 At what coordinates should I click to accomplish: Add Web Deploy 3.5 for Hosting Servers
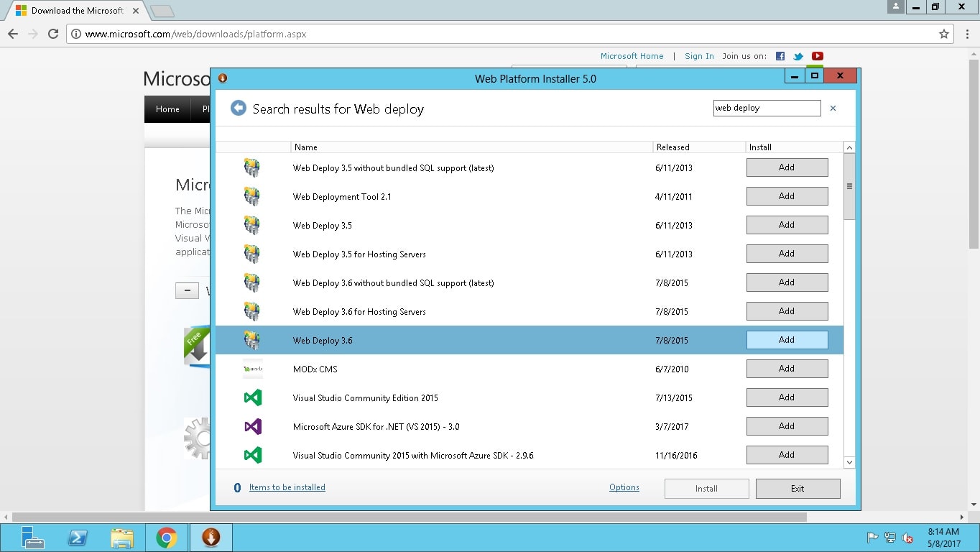[787, 254]
